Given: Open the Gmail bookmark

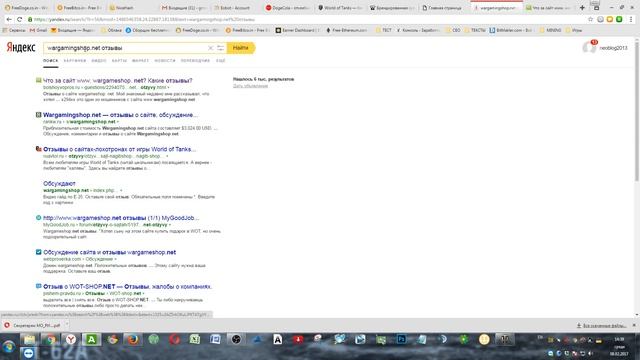Looking at the screenshot, I should point(38,30).
